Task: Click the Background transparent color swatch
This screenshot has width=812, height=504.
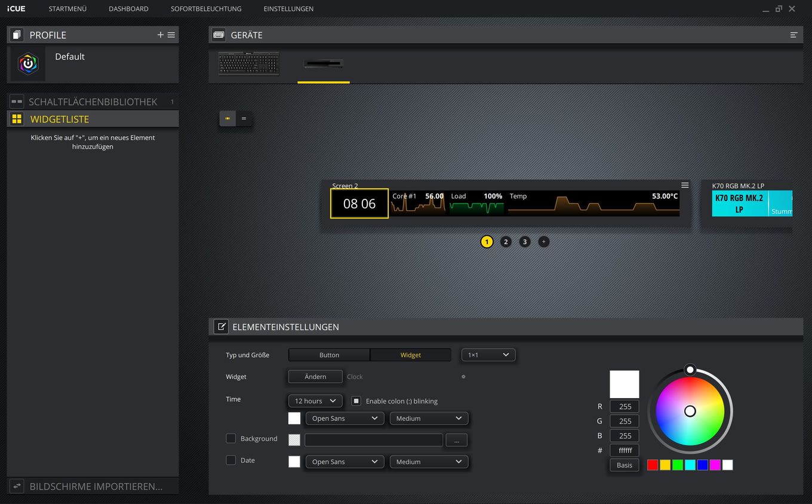Action: (x=294, y=440)
